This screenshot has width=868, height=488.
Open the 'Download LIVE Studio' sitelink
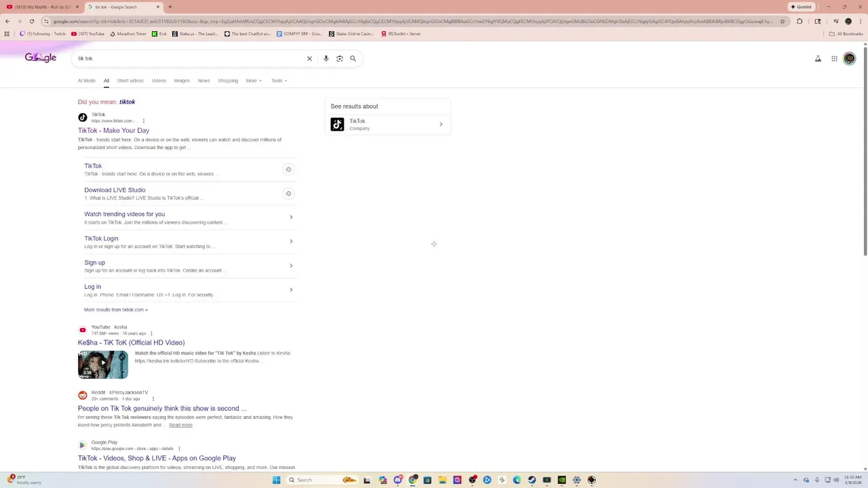coord(115,190)
